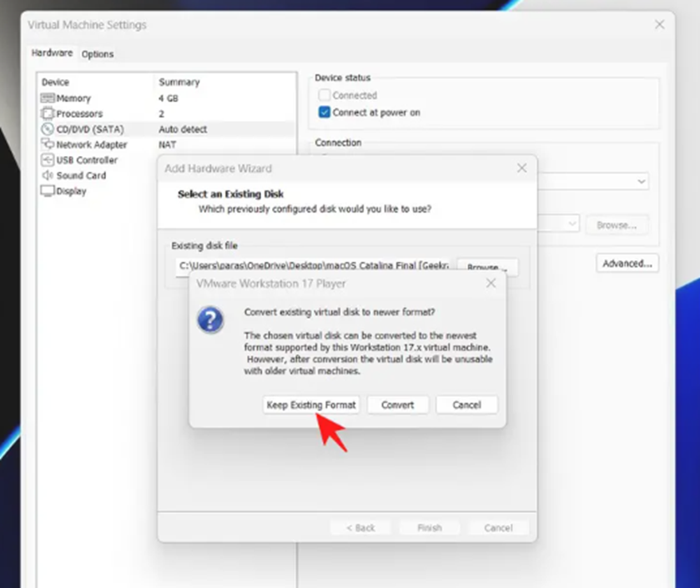The image size is (700, 588).
Task: Switch to the Options tab
Action: pyautogui.click(x=98, y=54)
